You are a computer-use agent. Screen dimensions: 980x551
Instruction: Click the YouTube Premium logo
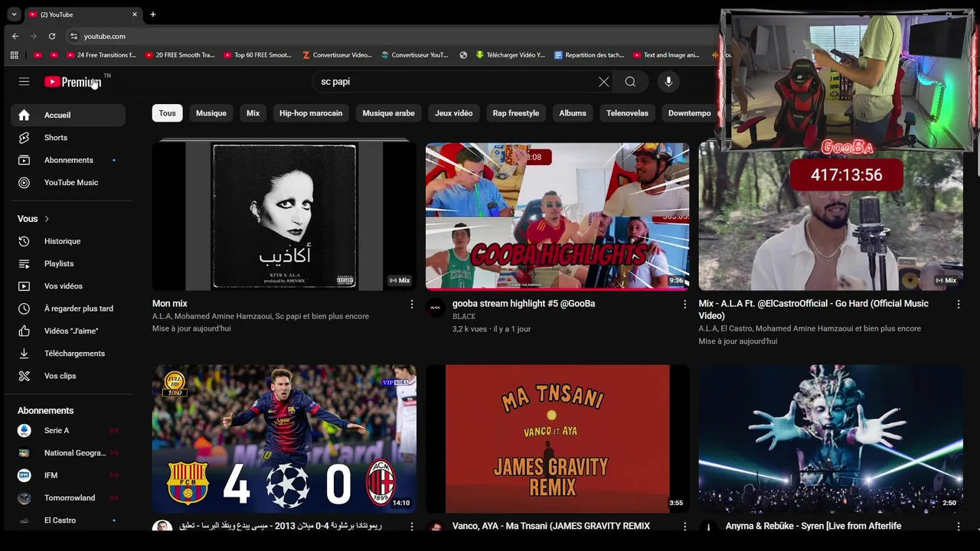(x=73, y=82)
